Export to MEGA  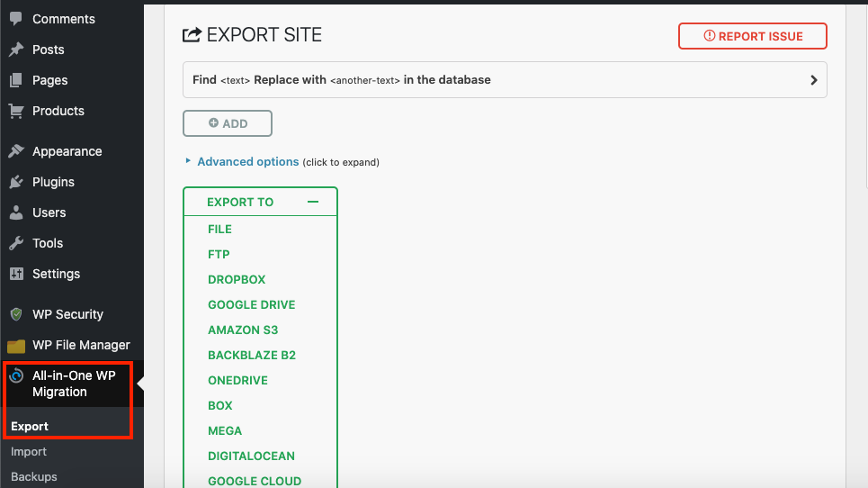tap(225, 430)
